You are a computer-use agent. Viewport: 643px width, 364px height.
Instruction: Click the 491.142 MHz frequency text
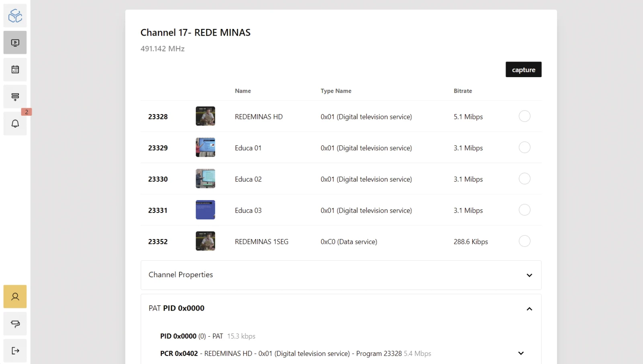pyautogui.click(x=162, y=49)
